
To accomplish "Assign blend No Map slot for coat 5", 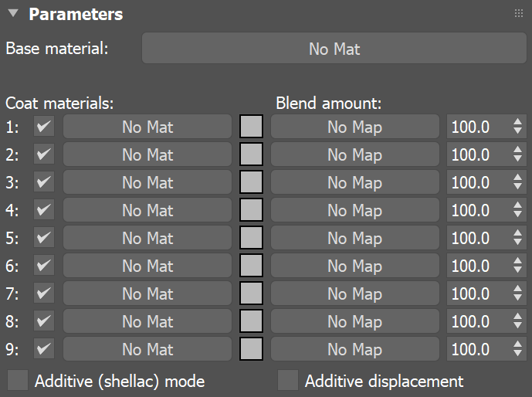I will [355, 238].
